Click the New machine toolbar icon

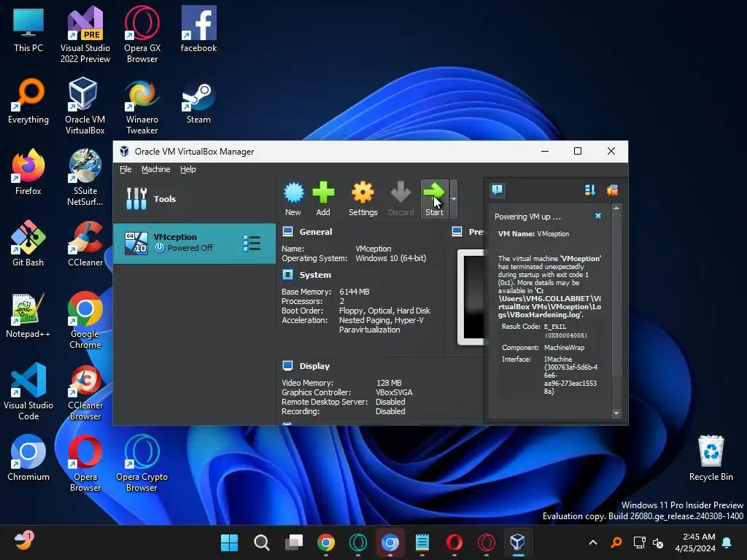293,198
